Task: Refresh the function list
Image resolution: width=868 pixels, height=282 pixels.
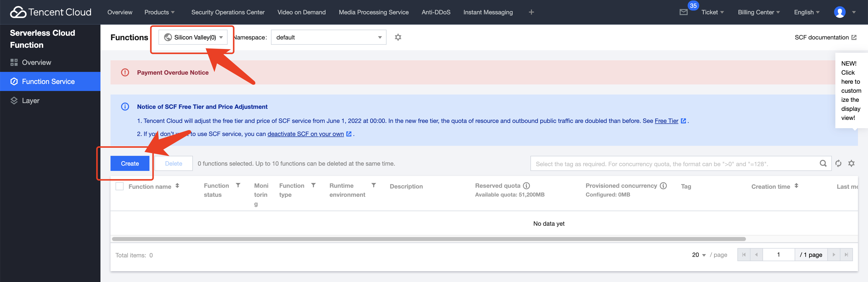Action: (x=838, y=164)
